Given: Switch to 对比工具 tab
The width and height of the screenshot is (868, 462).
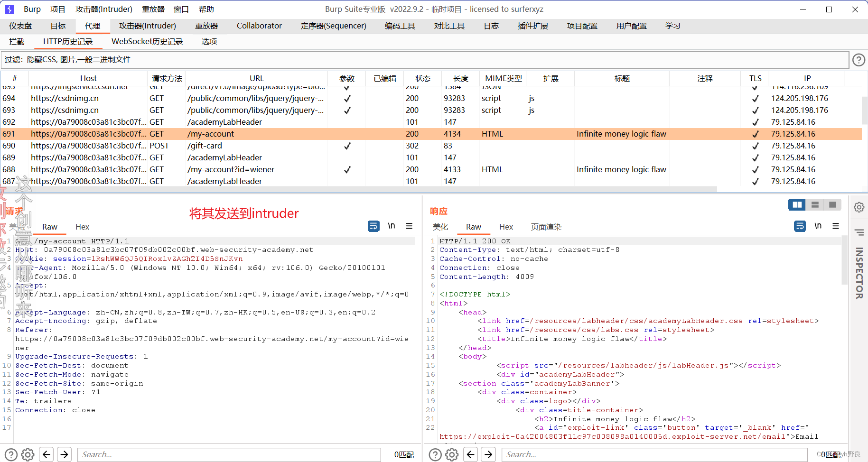Looking at the screenshot, I should tap(449, 26).
